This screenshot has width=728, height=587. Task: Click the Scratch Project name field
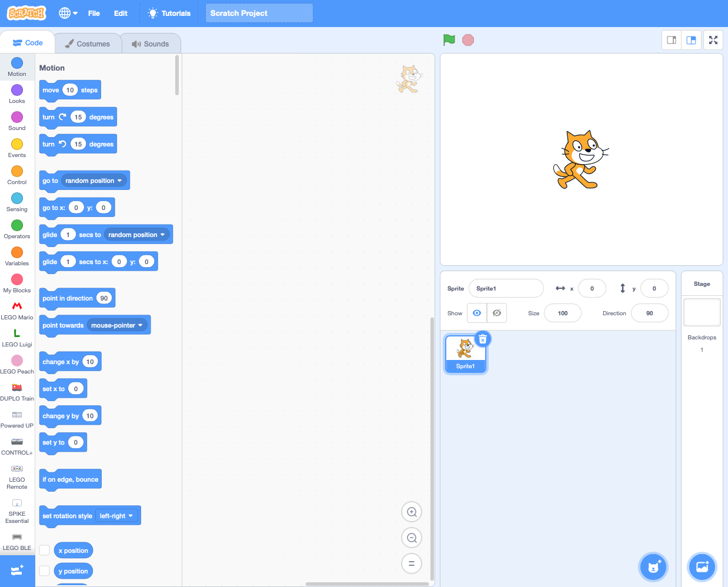259,13
